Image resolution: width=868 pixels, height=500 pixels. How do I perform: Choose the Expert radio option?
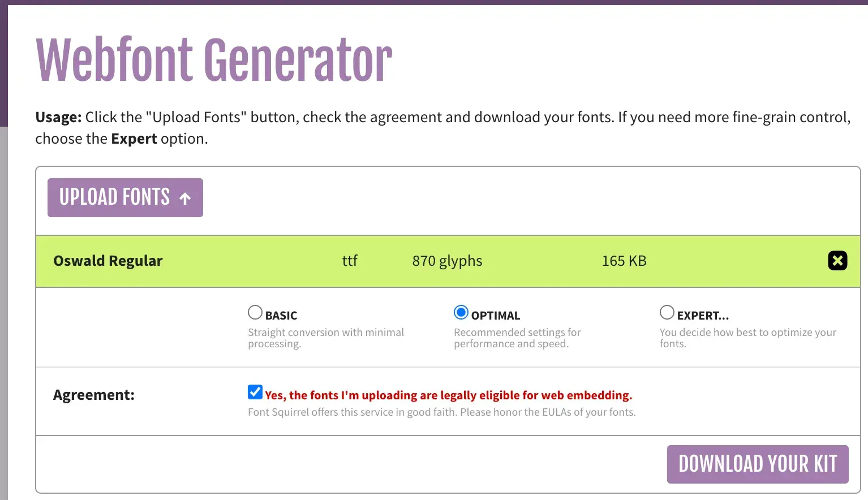(667, 312)
